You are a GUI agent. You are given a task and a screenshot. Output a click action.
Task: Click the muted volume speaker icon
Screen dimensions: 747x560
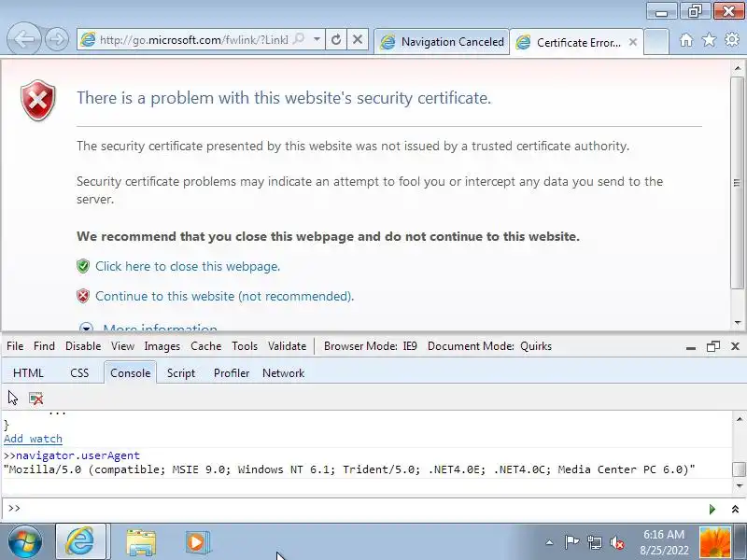617,542
